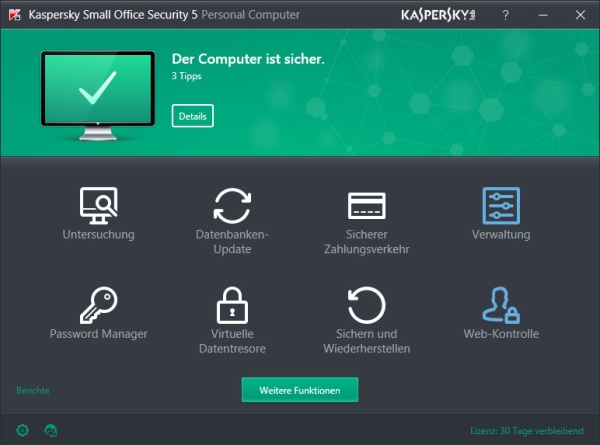Open help question mark icon
The image size is (600, 445).
505,15
